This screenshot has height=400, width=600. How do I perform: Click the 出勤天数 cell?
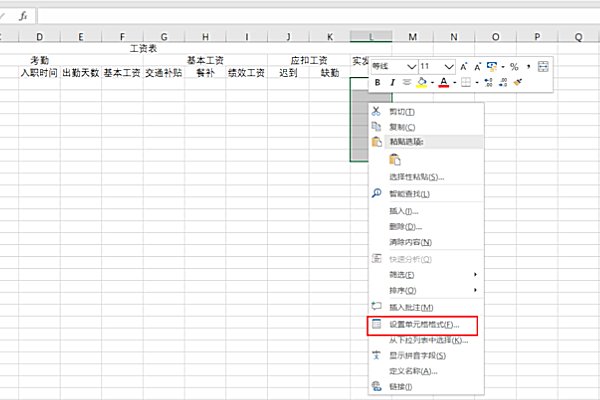[81, 73]
